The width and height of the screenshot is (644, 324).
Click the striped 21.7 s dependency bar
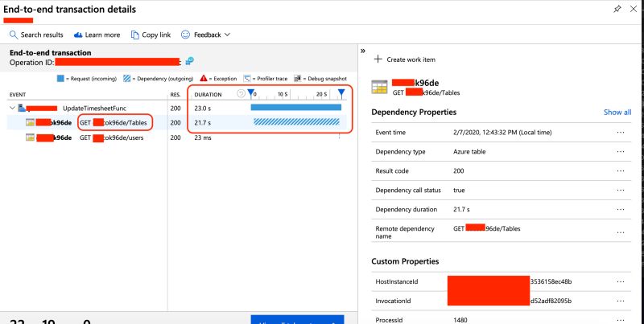[296, 122]
